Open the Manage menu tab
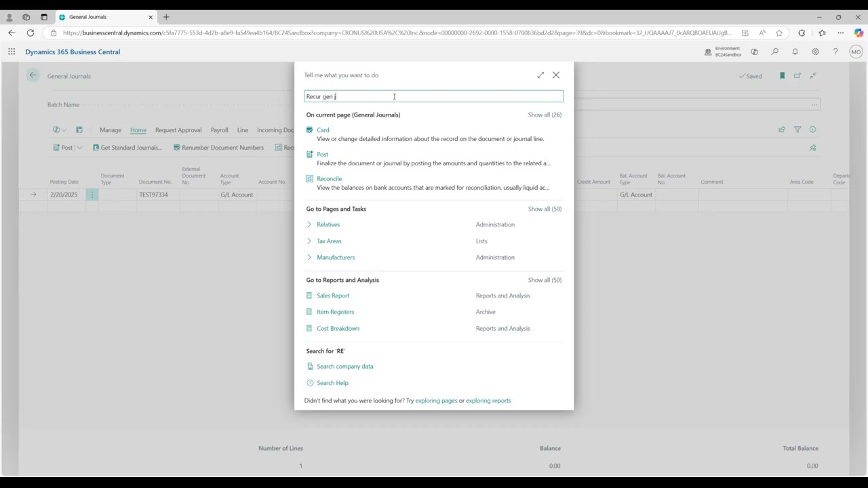 [x=111, y=130]
